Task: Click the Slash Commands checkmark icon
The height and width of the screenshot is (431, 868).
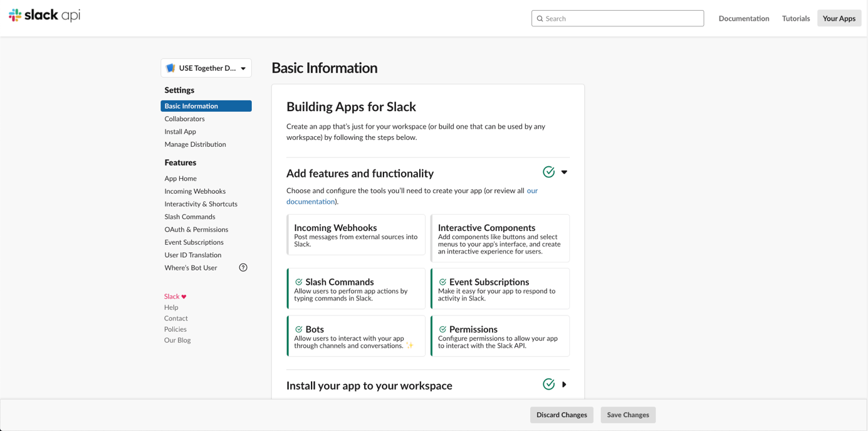Action: (x=299, y=282)
